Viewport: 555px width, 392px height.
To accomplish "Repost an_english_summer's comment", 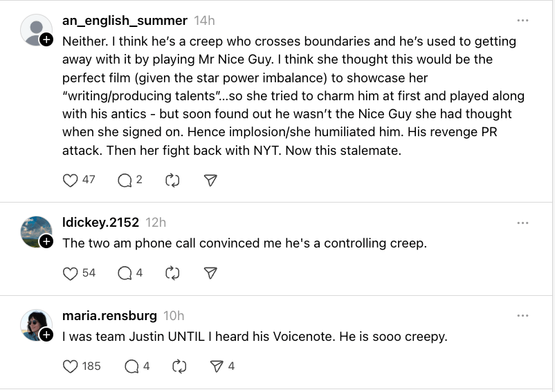I will [x=172, y=180].
